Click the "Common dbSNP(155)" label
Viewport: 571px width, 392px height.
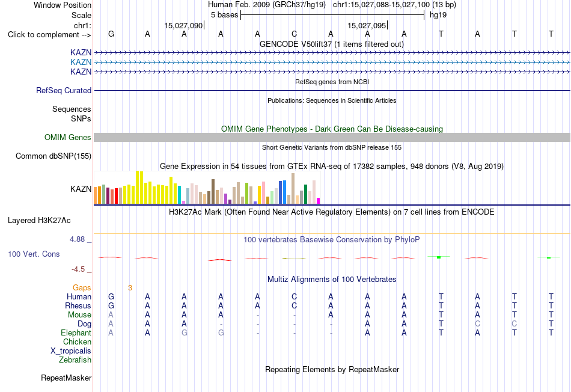[53, 156]
